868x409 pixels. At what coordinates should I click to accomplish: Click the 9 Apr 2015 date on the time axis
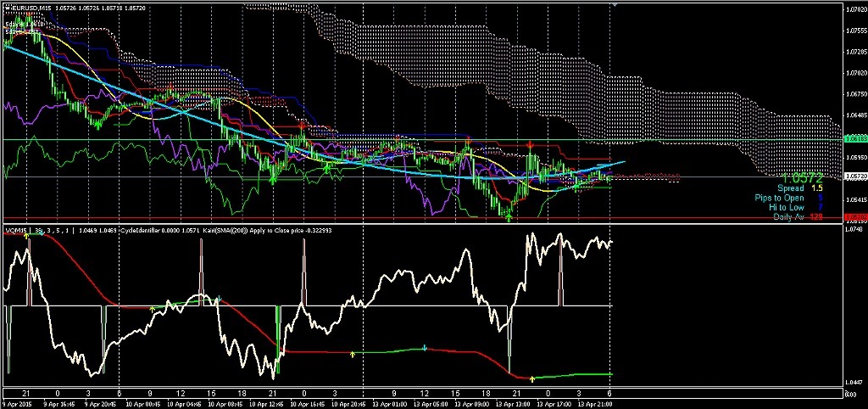(x=17, y=404)
